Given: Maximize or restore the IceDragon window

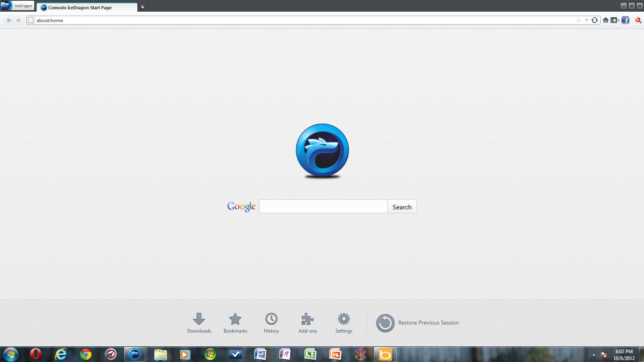Looking at the screenshot, I should [632, 6].
